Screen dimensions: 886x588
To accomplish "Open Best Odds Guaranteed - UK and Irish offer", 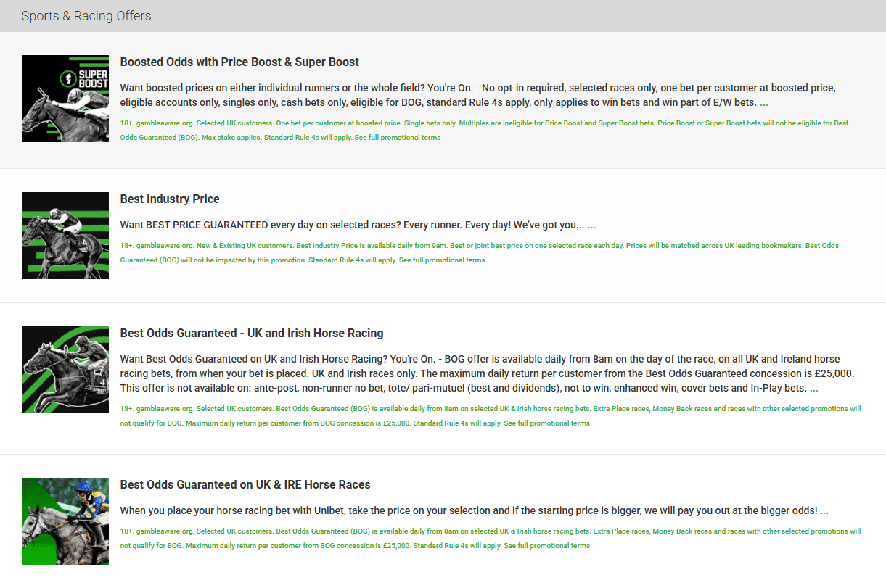I will (251, 333).
